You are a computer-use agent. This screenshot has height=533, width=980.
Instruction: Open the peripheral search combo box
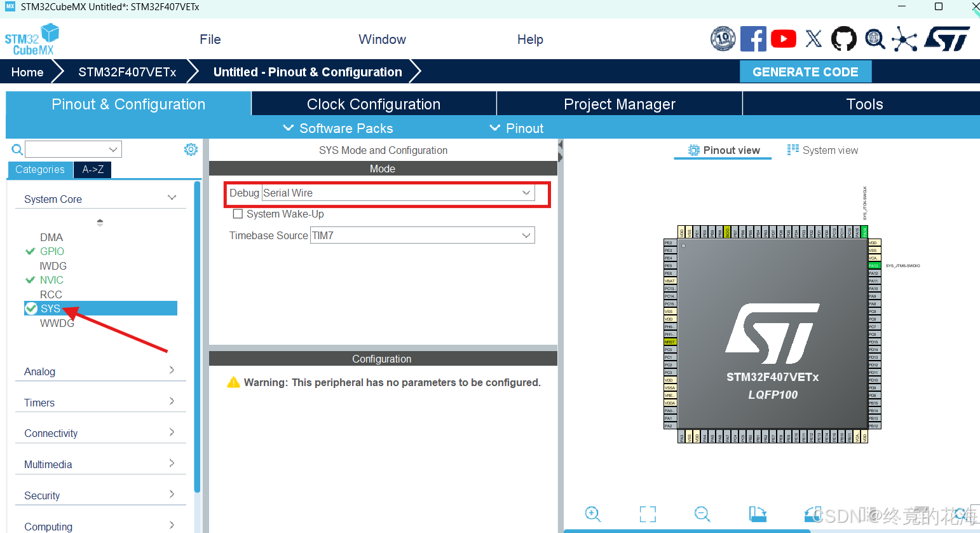pyautogui.click(x=73, y=149)
